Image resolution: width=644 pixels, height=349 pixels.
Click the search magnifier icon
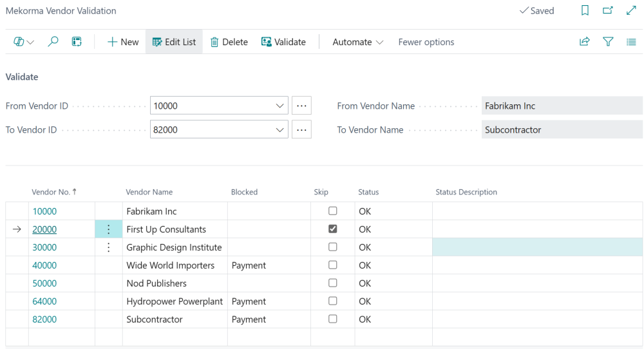[53, 42]
